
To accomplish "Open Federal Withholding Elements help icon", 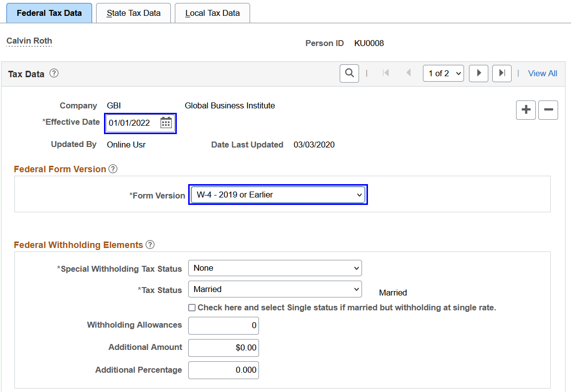I will (150, 245).
